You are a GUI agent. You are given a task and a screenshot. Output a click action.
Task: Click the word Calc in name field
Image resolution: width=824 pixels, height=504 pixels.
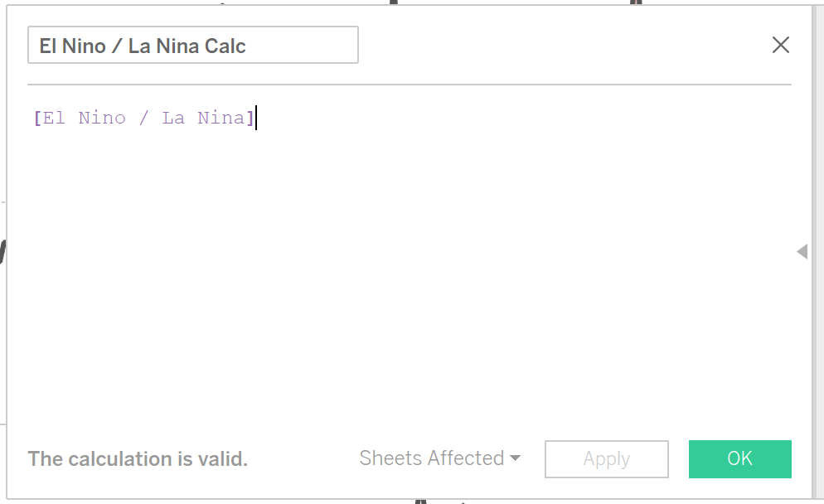225,46
